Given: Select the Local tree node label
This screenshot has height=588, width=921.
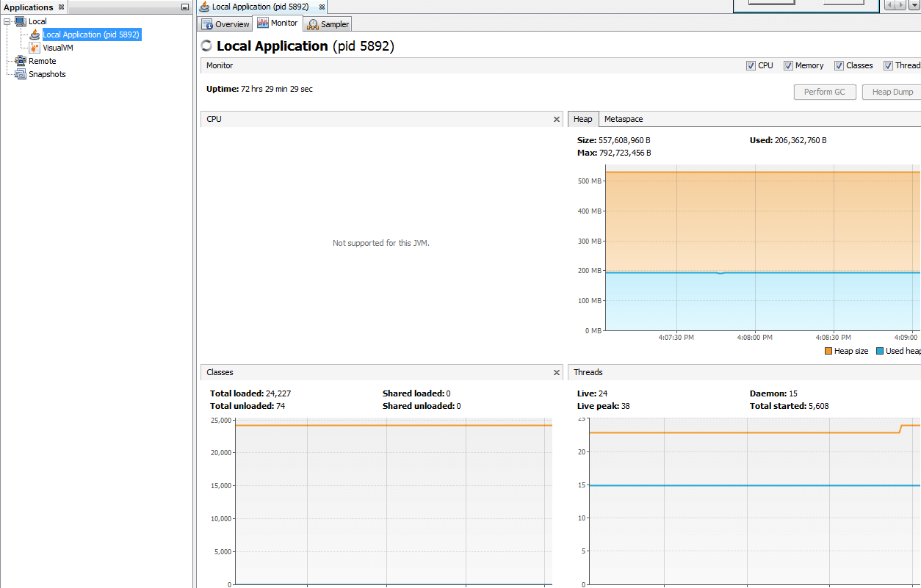Looking at the screenshot, I should pos(37,21).
